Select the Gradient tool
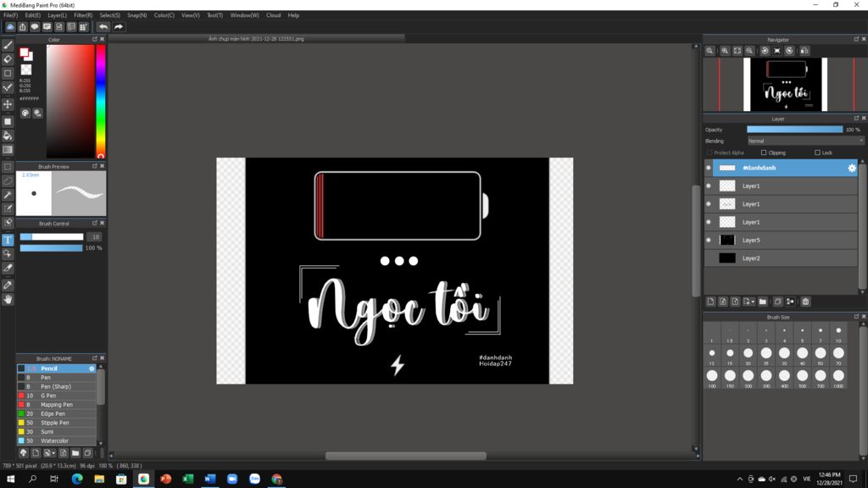 click(x=8, y=149)
